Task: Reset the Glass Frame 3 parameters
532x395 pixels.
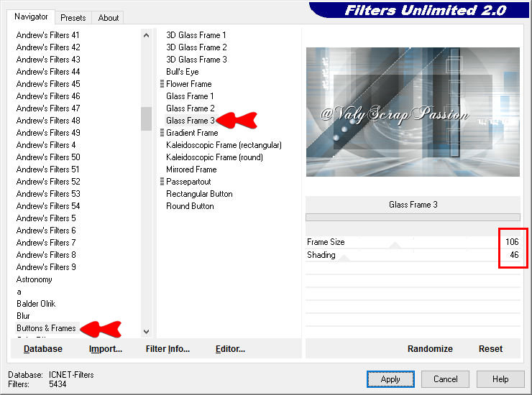Action: [490, 349]
